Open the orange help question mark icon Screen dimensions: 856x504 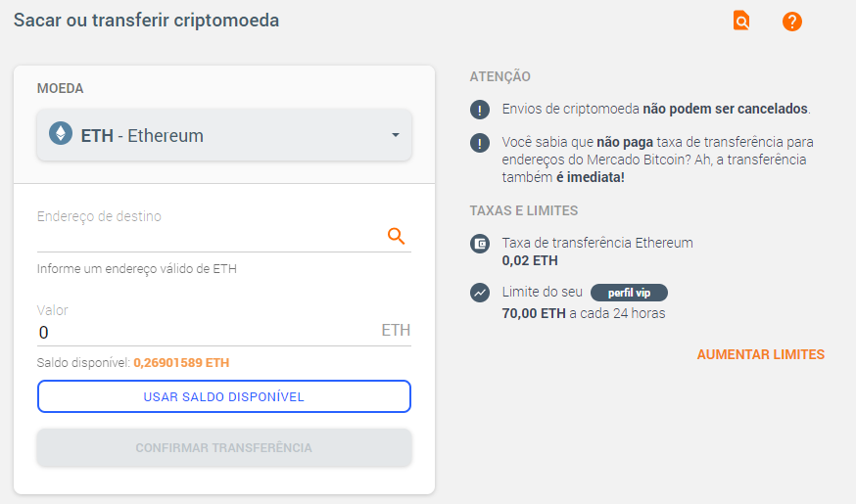coord(791,22)
